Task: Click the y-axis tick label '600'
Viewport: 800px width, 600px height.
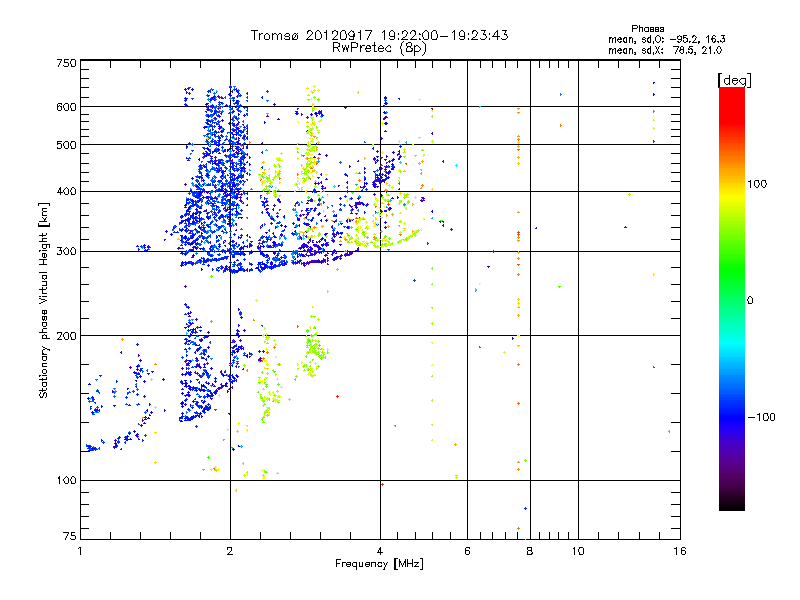Action: [x=66, y=107]
